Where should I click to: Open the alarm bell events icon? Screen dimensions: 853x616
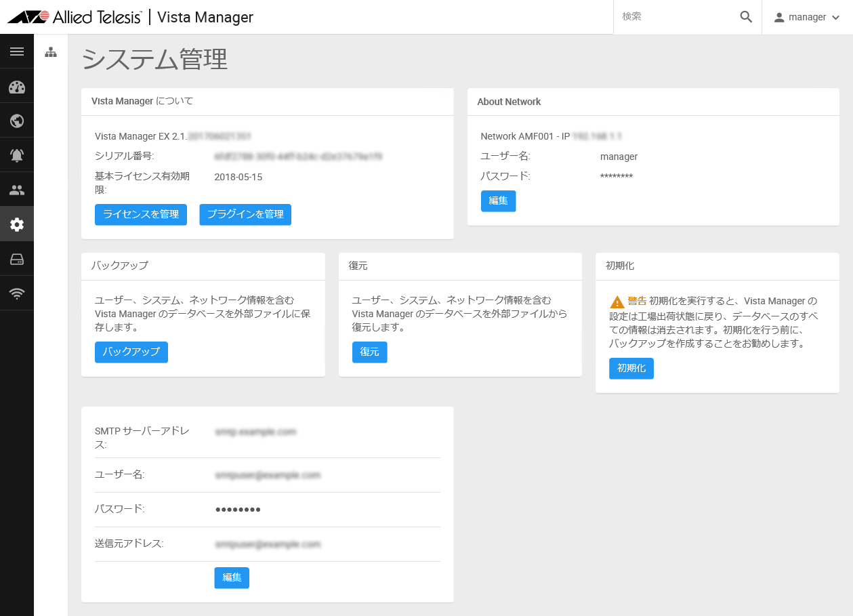click(x=17, y=156)
